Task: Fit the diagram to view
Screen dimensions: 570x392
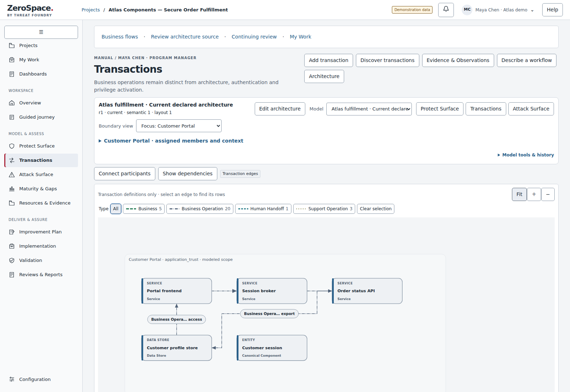Action: tap(519, 194)
